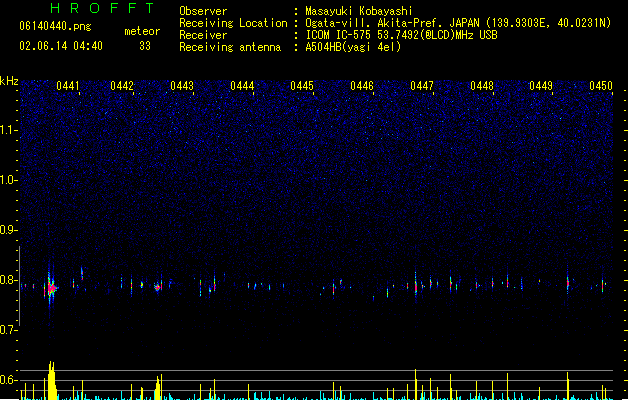Image resolution: width=629 pixels, height=400 pixels.
Task: Click the A504HB(yagi 4el) antenna text
Action: [353, 47]
